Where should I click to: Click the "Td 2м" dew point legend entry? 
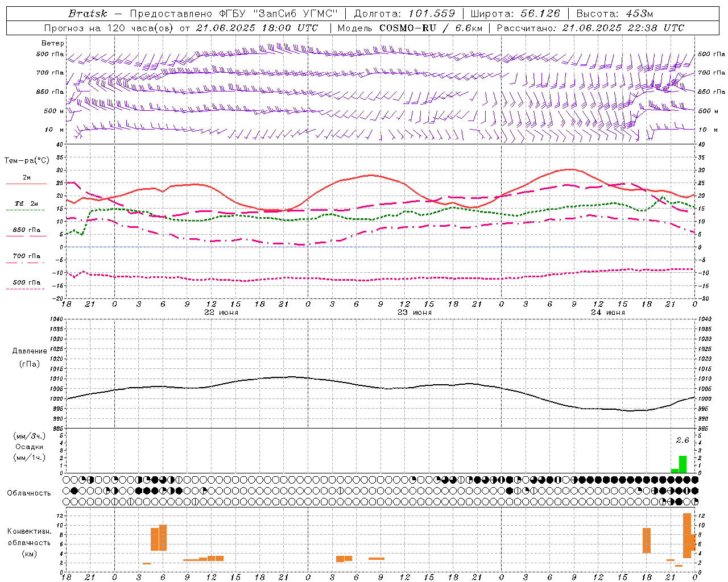pos(27,203)
